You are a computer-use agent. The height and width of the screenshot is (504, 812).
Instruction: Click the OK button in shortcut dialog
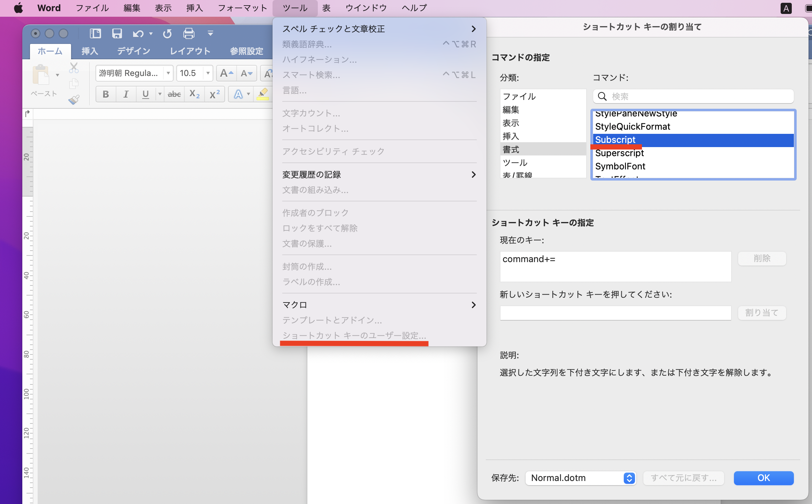click(764, 478)
